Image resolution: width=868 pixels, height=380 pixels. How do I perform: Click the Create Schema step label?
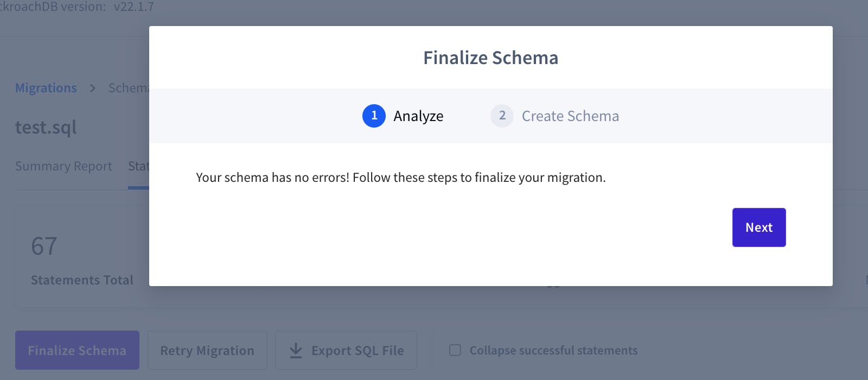(x=570, y=116)
